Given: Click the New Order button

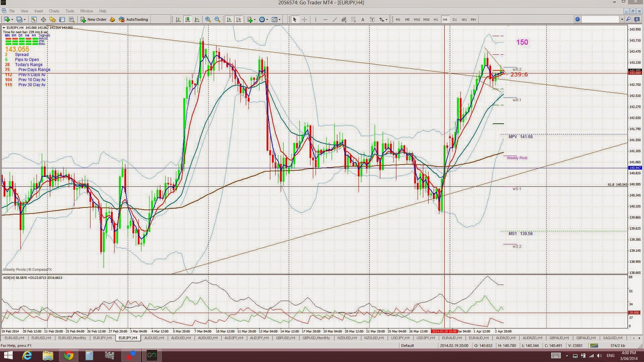Looking at the screenshot, I should point(93,19).
